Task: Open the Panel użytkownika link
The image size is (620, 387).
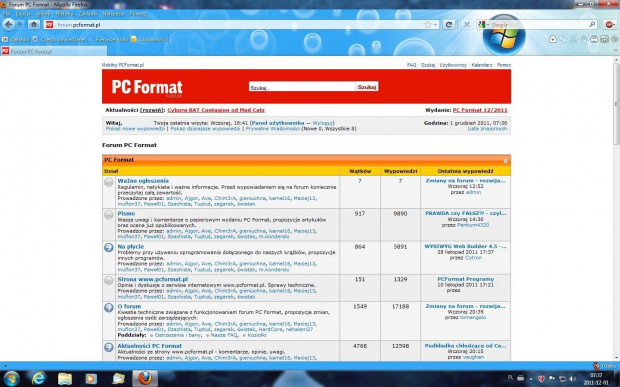Action: [x=278, y=123]
